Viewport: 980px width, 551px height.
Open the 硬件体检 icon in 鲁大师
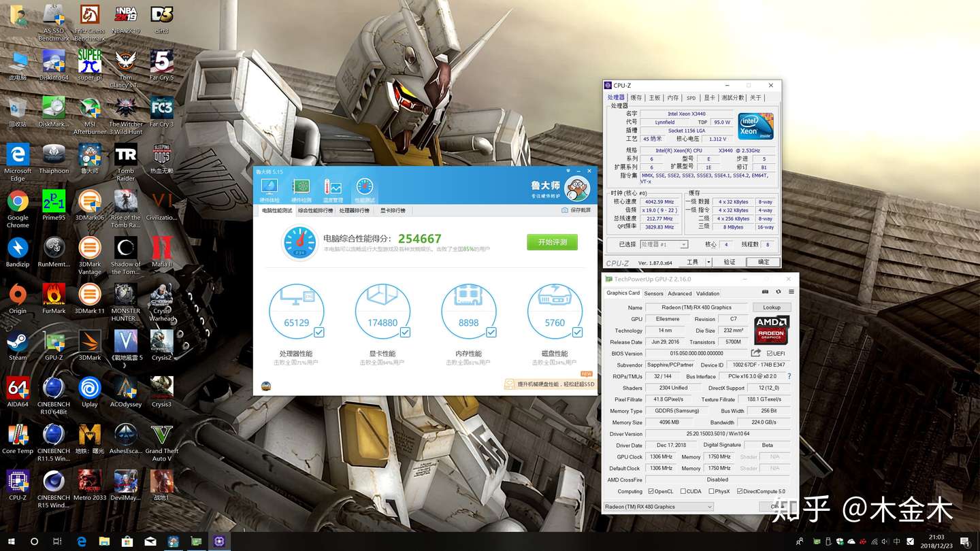(269, 190)
